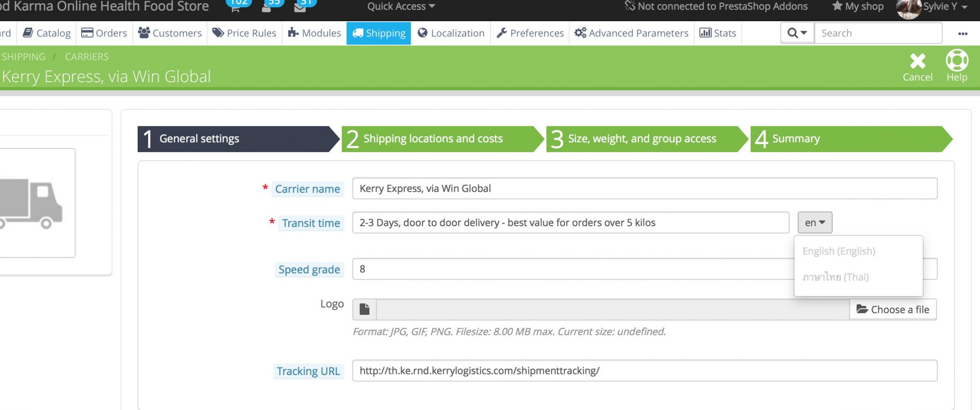Click the new customers notification icon
This screenshot has width=980, height=410.
pyautogui.click(x=267, y=7)
